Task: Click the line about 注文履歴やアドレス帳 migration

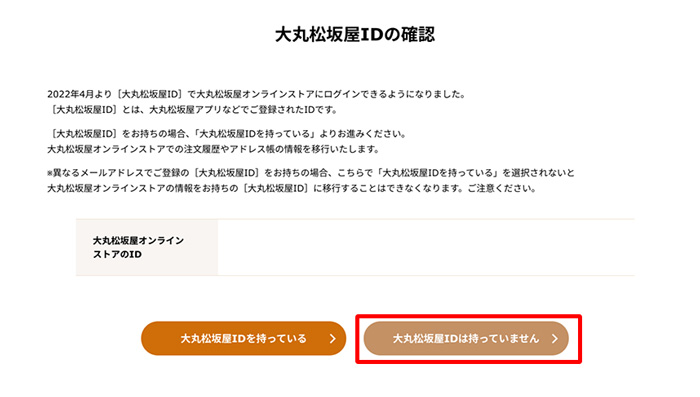Action: point(213,149)
